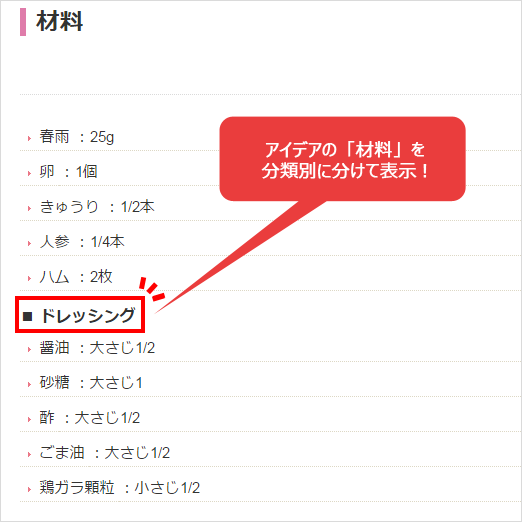Select the ハム : 2枚 ingredient

coord(76,277)
